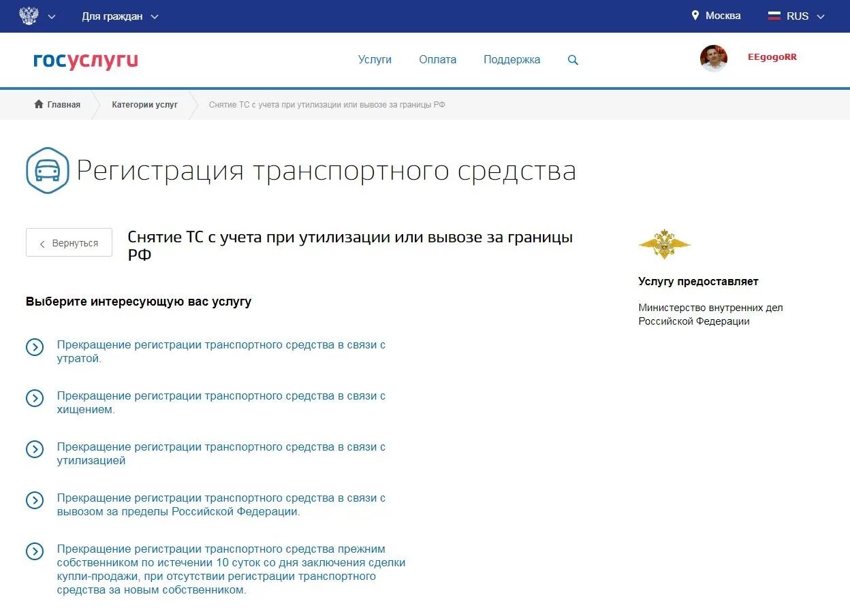Open service: прекращение регистрации в связи с хищением
The image size is (850, 616).
pyautogui.click(x=221, y=403)
